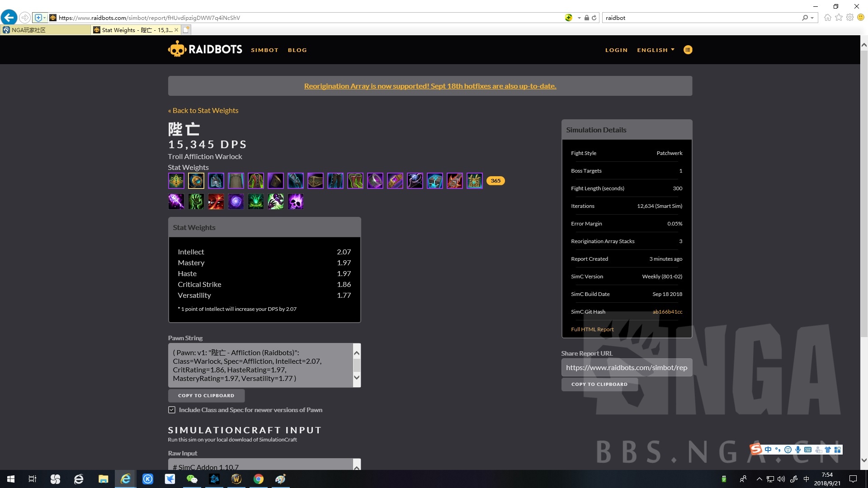The height and width of the screenshot is (488, 868).
Task: Open Chrome from the taskbar
Action: click(x=258, y=479)
